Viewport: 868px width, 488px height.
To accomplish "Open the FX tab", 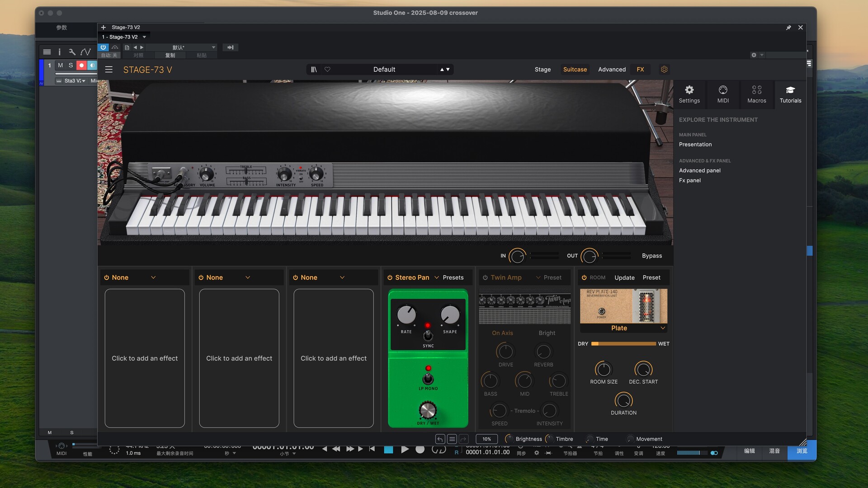I will (640, 70).
